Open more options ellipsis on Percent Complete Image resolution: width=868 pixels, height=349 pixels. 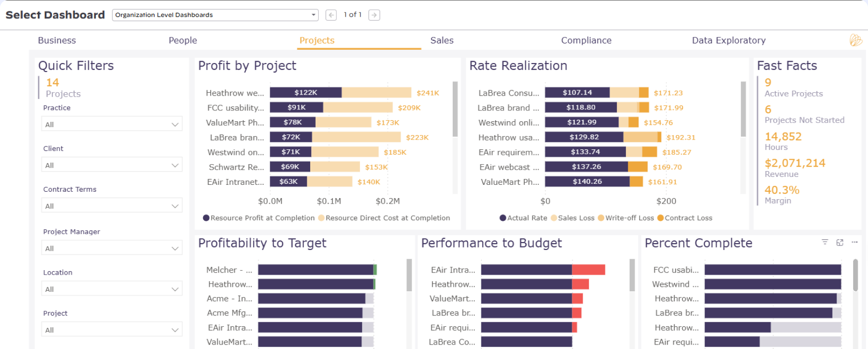(855, 242)
